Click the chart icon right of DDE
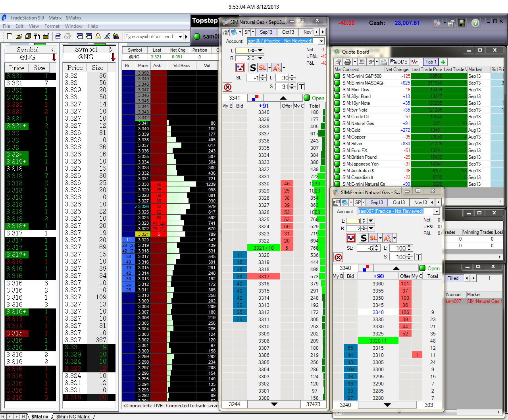The height and width of the screenshot is (420, 508). click(x=415, y=62)
